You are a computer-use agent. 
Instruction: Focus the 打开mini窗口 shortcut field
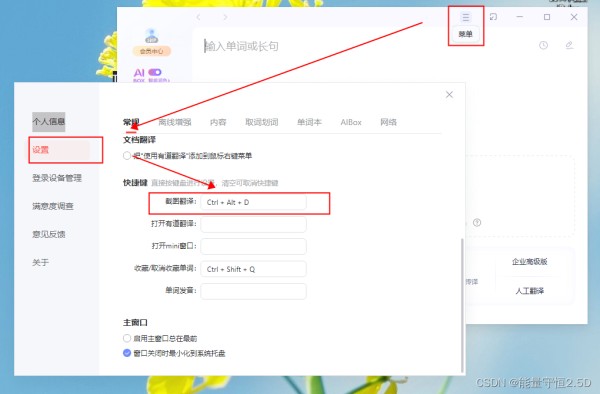point(253,247)
